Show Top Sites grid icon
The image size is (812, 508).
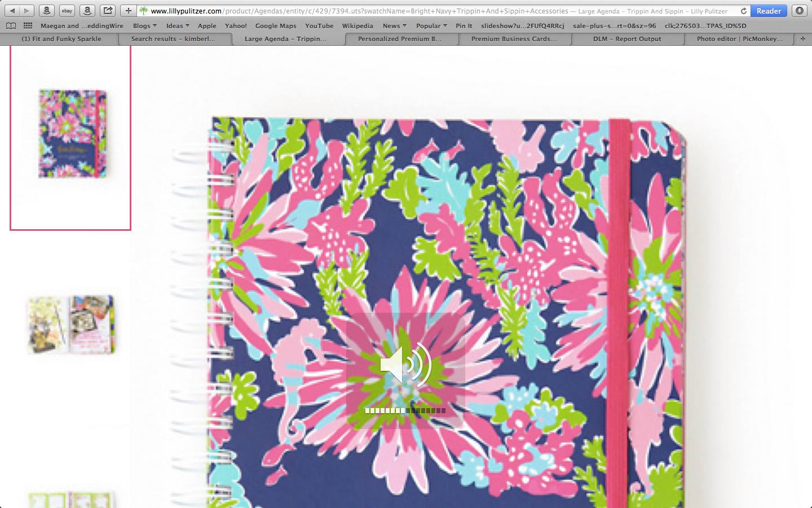coord(28,26)
